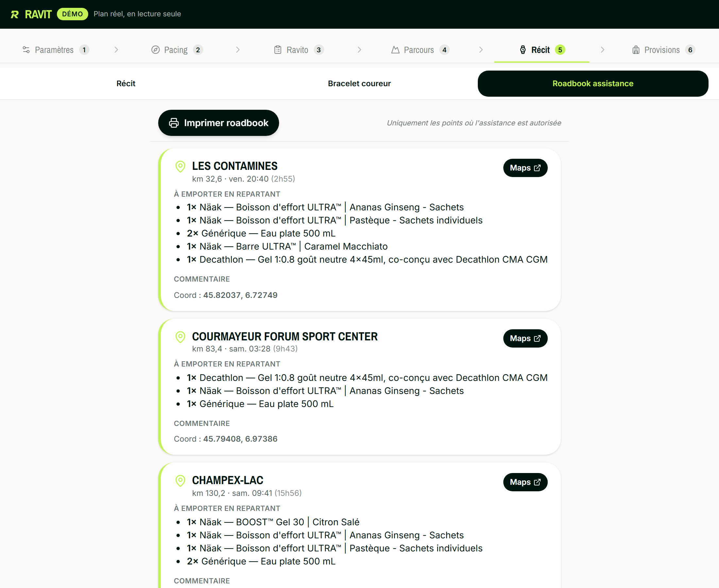Click 'Plan réel, en lecture seule' text
This screenshot has width=719, height=588.
(x=137, y=14)
